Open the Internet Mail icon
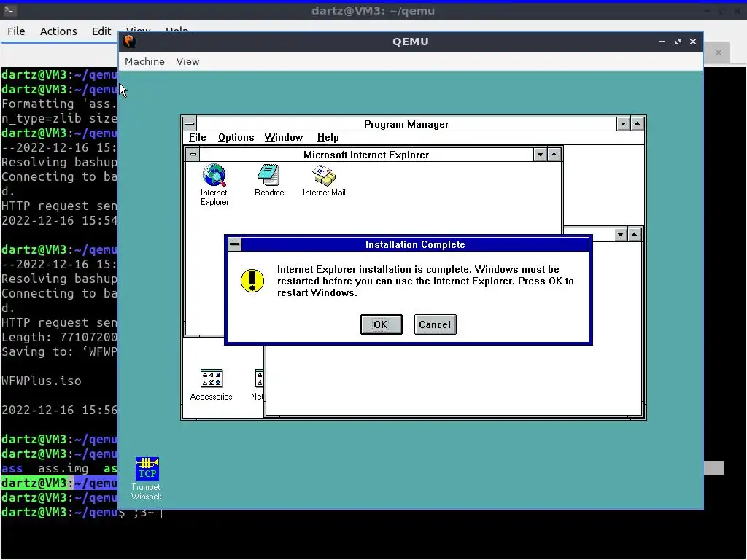Viewport: 747px width, 560px height. tap(324, 180)
